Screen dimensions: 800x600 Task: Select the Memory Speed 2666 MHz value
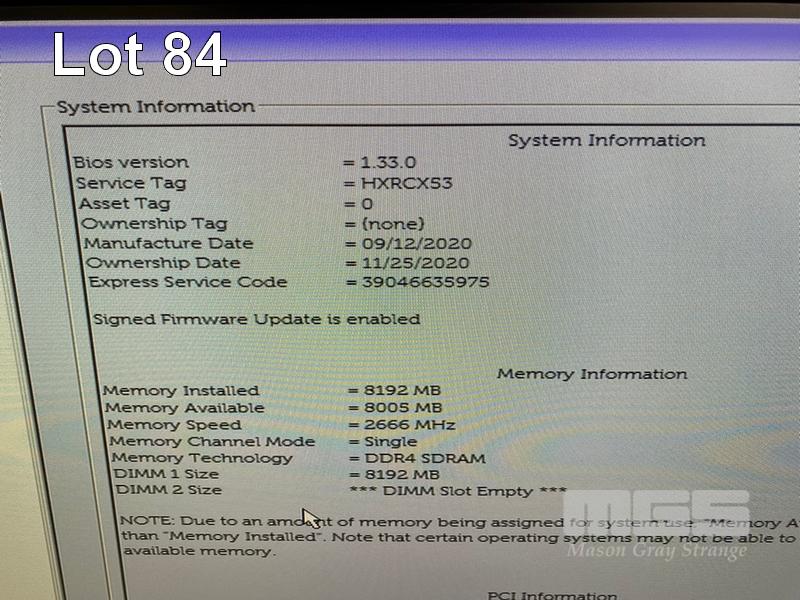point(410,424)
